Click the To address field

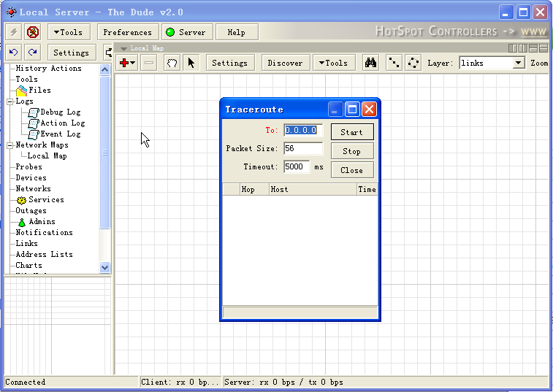point(303,130)
